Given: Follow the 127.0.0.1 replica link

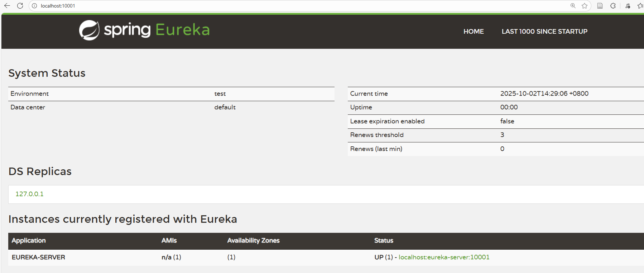Looking at the screenshot, I should point(29,194).
